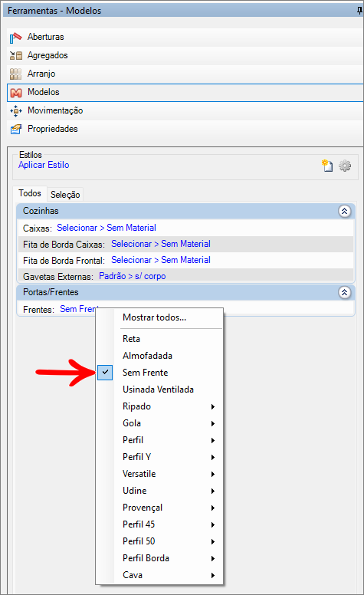364x595 pixels.
Task: Click the Cozinhas section header
Action: click(185, 211)
